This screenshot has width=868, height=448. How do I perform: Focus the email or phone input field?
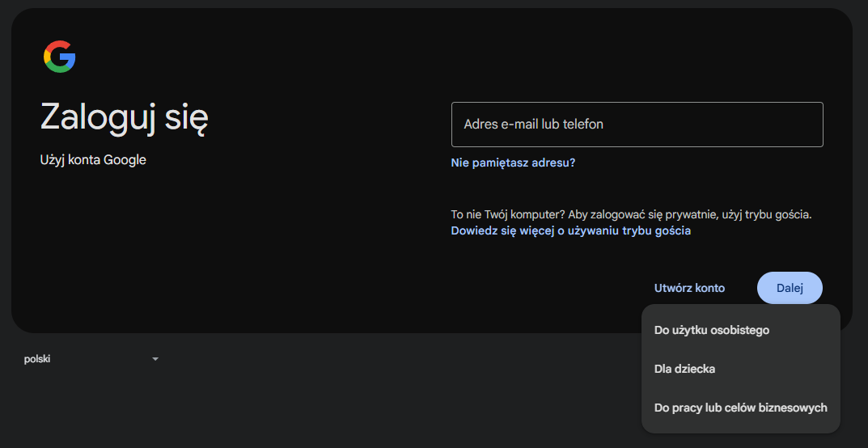(x=637, y=125)
